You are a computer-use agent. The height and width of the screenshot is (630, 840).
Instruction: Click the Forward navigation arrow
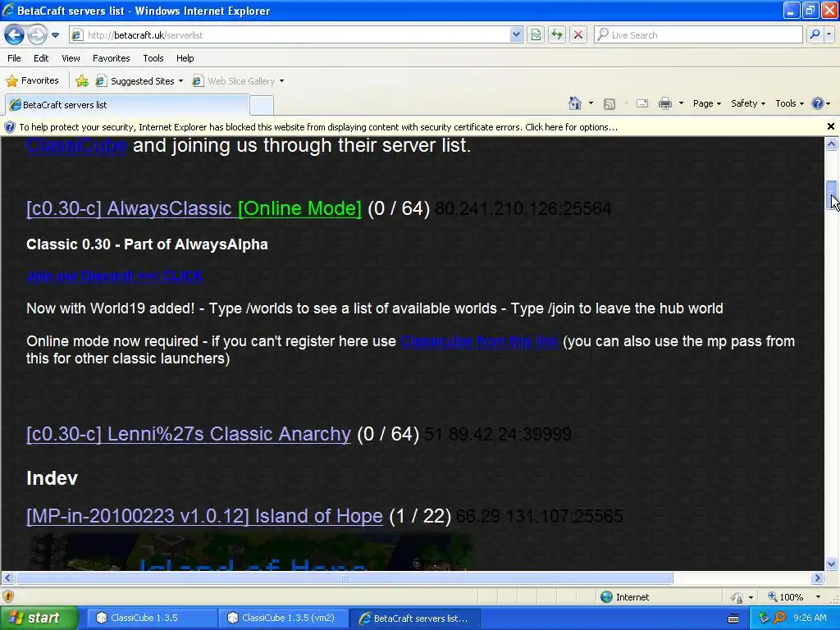click(37, 35)
